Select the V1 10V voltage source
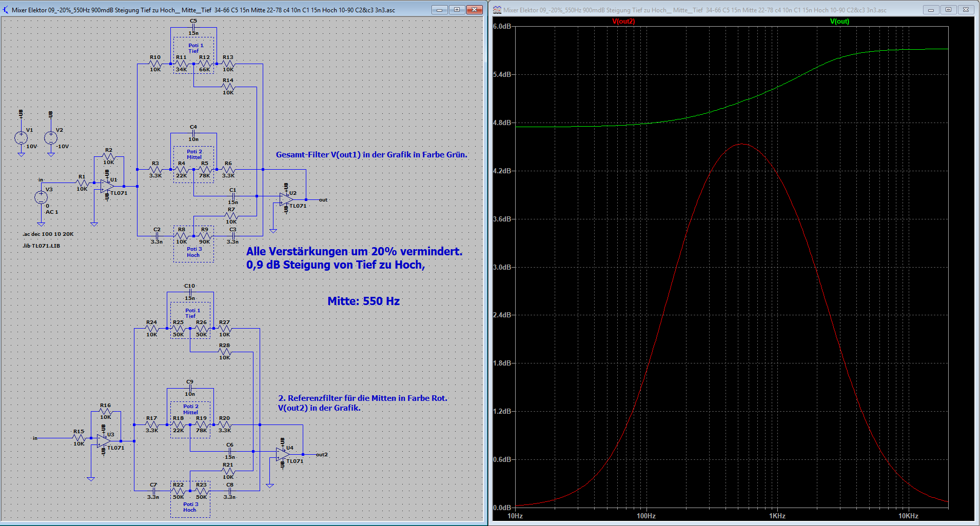 21,137
